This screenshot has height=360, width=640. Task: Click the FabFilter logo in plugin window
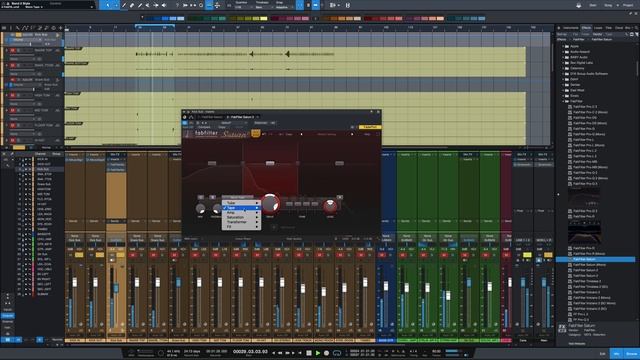pos(206,133)
